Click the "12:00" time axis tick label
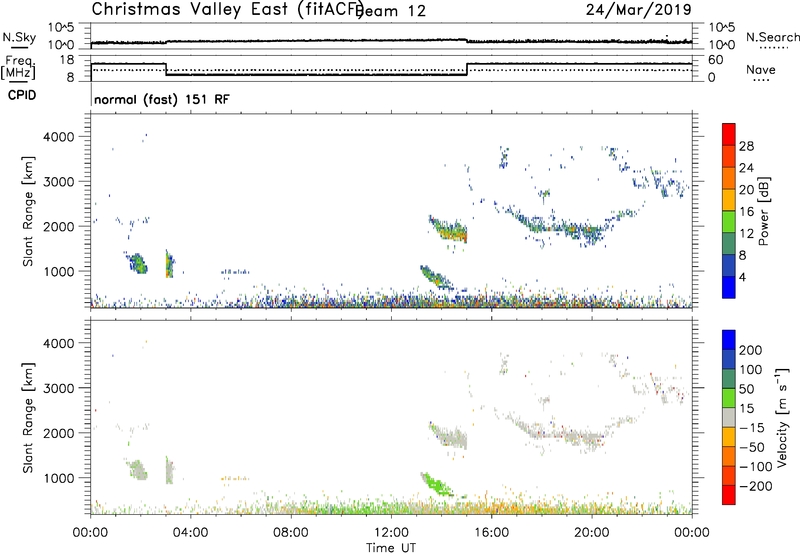 391,533
